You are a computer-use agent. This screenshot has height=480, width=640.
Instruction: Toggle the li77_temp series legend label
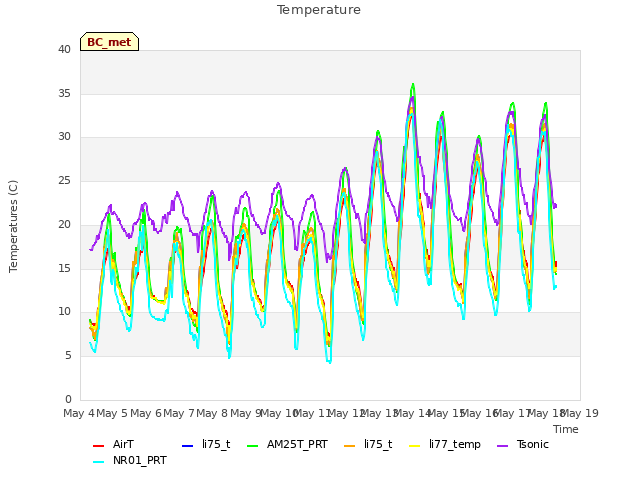pyautogui.click(x=455, y=445)
